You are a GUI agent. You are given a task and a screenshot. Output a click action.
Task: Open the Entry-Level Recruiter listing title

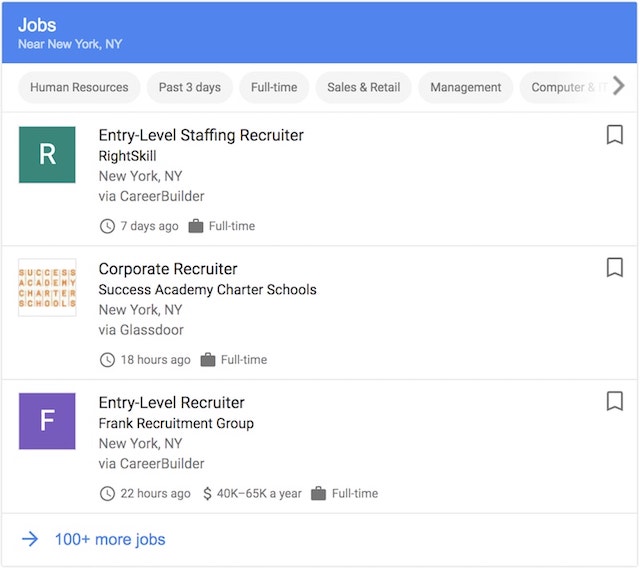171,403
